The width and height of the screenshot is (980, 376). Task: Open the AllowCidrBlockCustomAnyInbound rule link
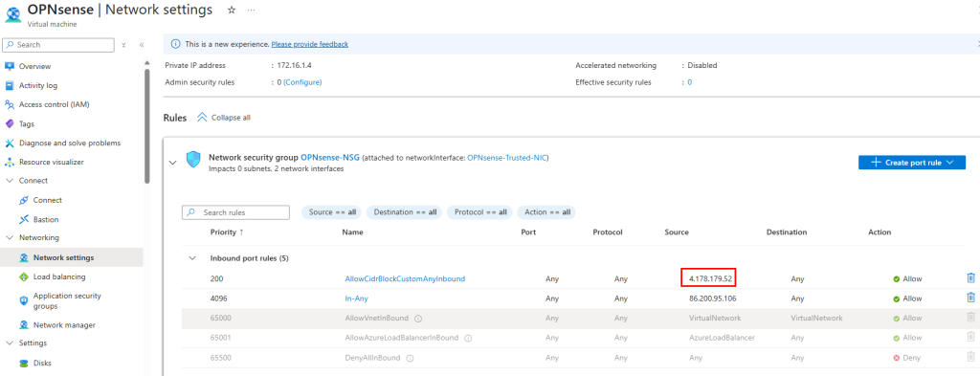405,279
